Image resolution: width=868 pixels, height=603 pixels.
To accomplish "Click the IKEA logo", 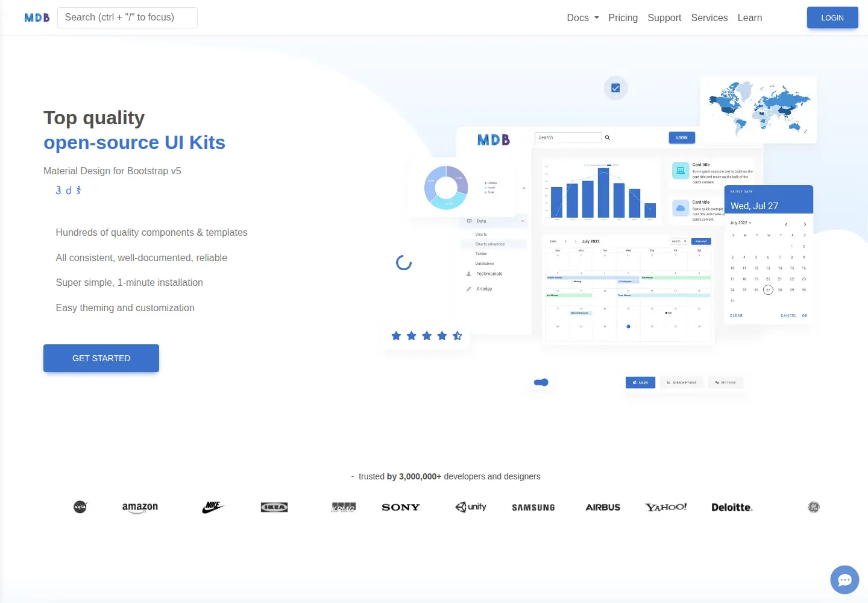I will pyautogui.click(x=274, y=507).
